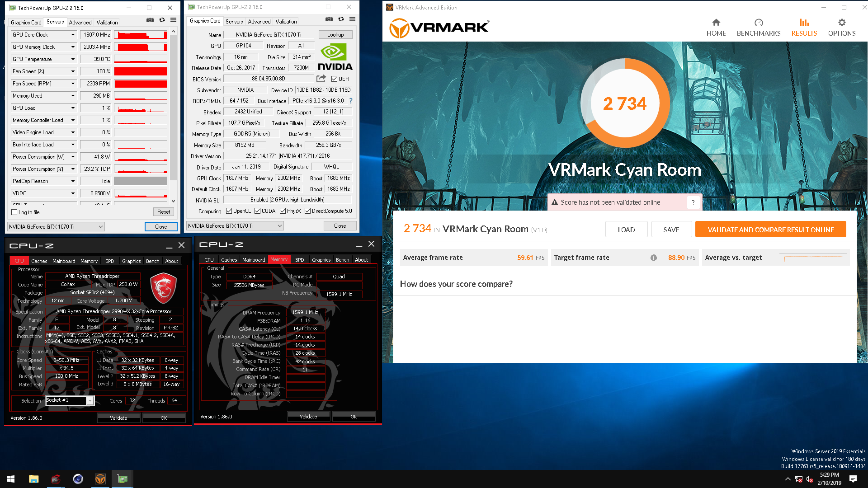Image resolution: width=868 pixels, height=488 pixels.
Task: Click info icon beside Target frame rate
Action: (654, 258)
